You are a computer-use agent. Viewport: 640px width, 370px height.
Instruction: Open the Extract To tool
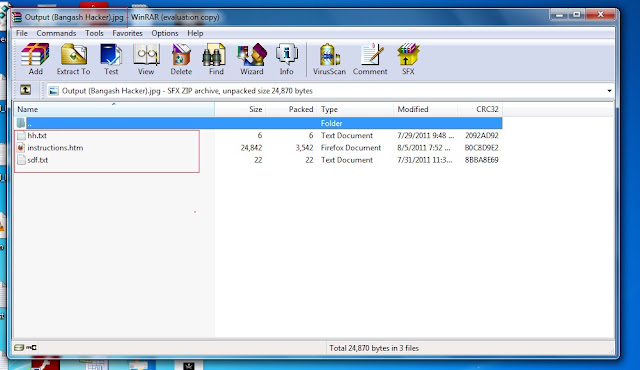pos(73,59)
